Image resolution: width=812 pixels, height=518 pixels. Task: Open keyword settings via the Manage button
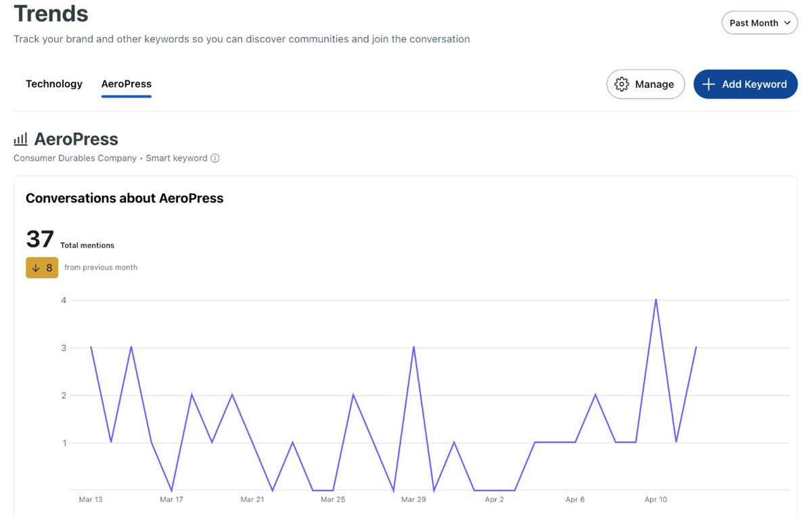click(646, 84)
